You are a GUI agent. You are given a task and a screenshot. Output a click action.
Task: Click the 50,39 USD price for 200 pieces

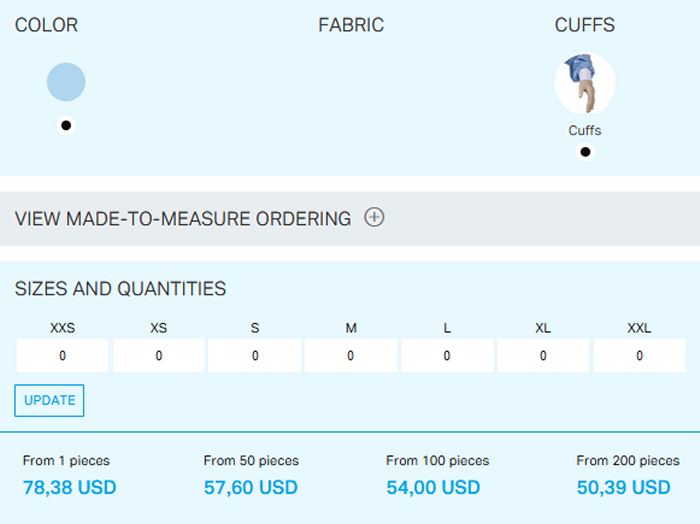point(623,488)
